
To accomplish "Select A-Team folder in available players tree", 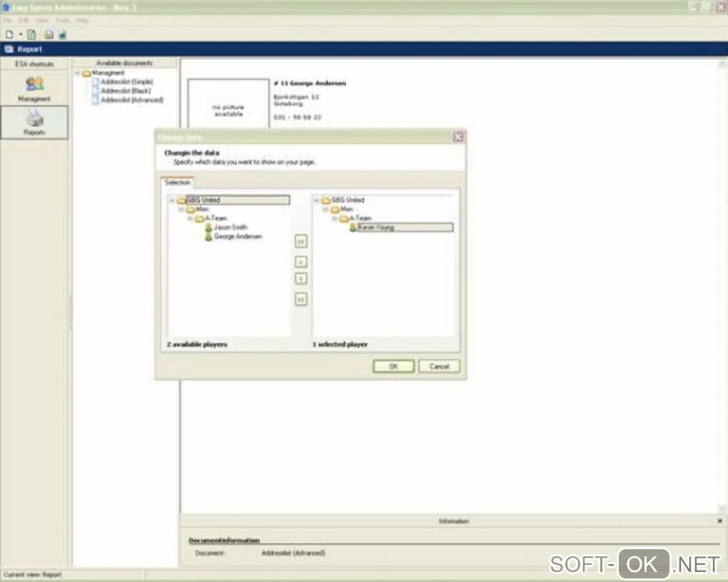I will pos(216,218).
